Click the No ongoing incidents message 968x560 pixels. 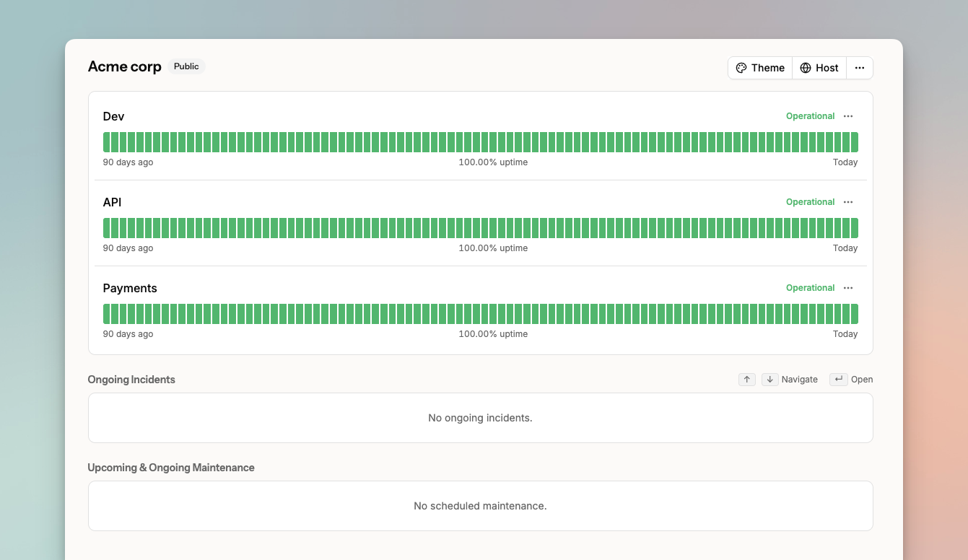[480, 418]
